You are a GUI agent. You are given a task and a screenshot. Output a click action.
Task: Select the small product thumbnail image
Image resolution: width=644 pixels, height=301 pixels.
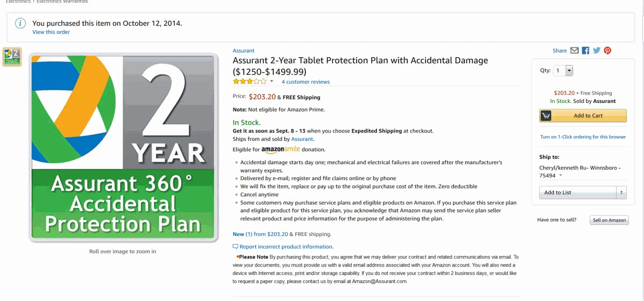12,57
